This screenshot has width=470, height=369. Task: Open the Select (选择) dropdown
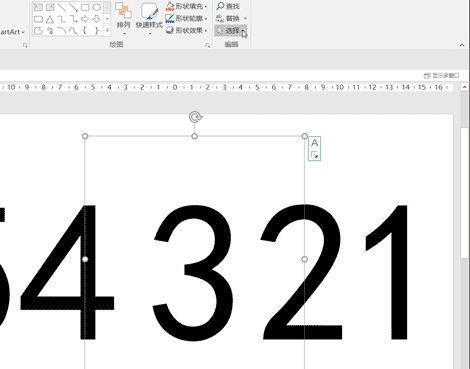pos(231,31)
